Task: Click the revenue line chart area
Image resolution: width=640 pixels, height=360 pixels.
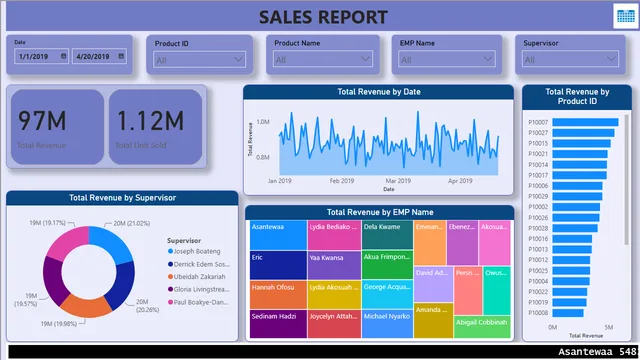Action: [x=389, y=143]
